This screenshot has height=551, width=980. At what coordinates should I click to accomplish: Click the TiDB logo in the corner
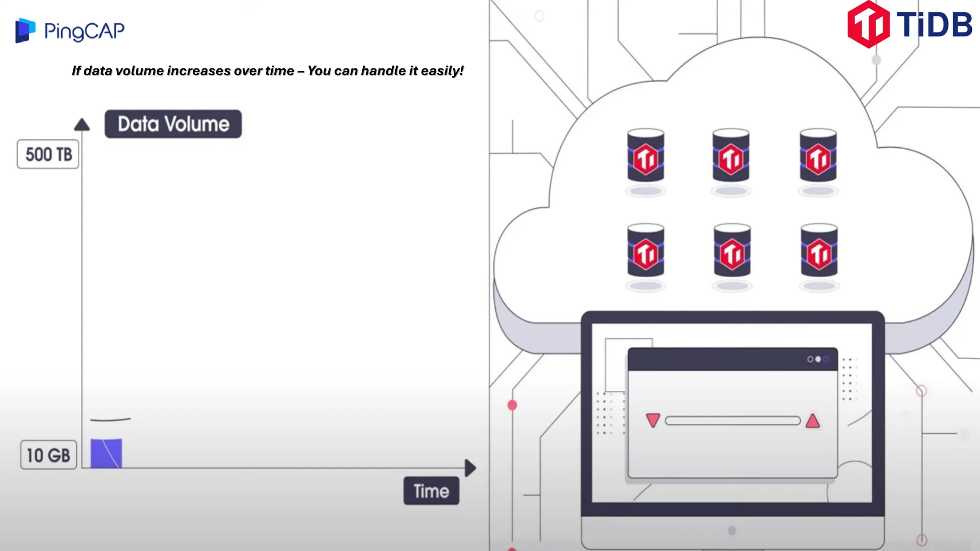(x=910, y=24)
